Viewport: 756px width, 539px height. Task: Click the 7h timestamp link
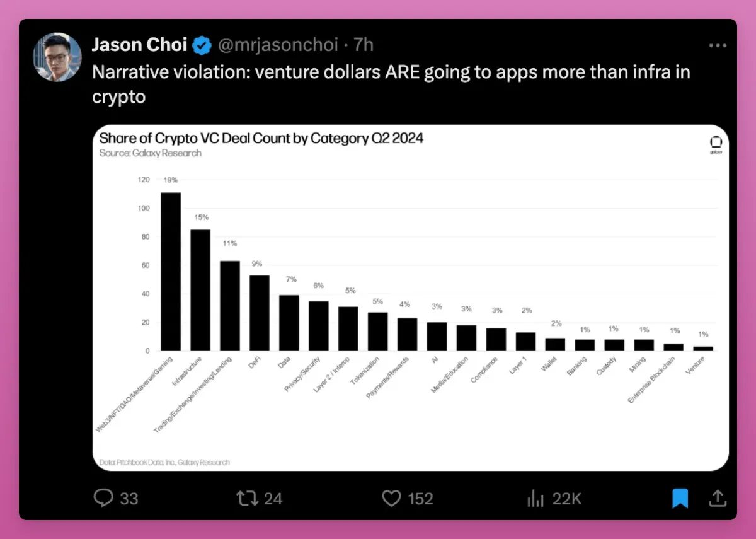coord(364,45)
